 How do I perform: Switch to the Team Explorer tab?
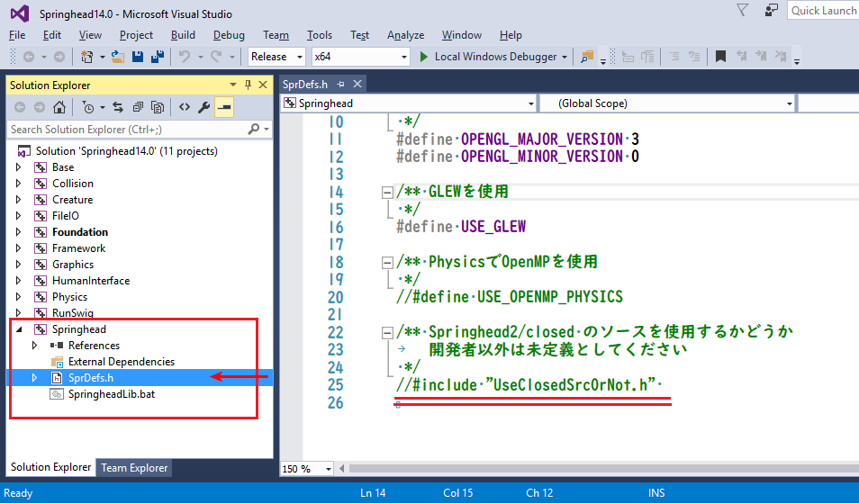pyautogui.click(x=134, y=467)
